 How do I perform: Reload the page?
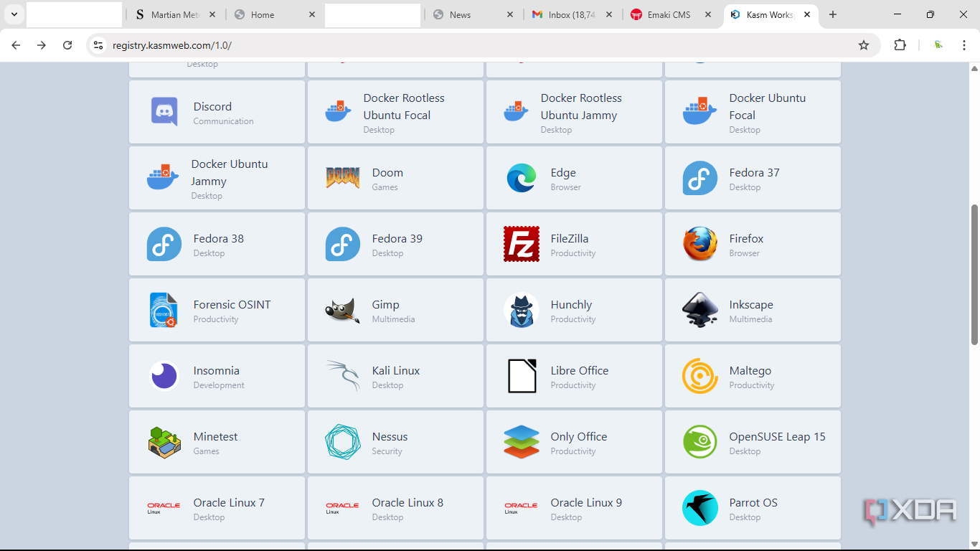point(67,45)
